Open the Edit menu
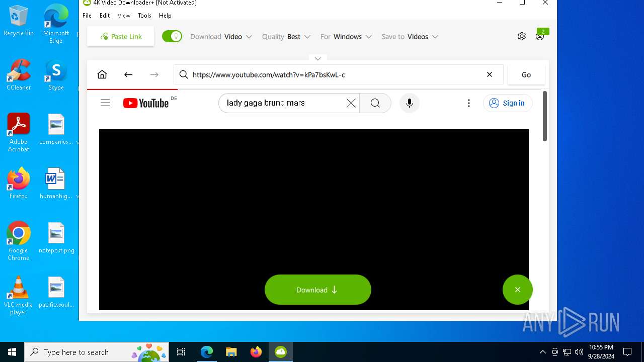The height and width of the screenshot is (362, 644). [105, 16]
